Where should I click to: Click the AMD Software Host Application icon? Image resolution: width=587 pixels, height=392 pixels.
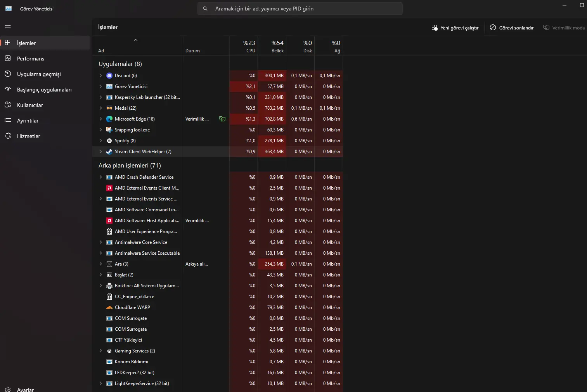[109, 221]
